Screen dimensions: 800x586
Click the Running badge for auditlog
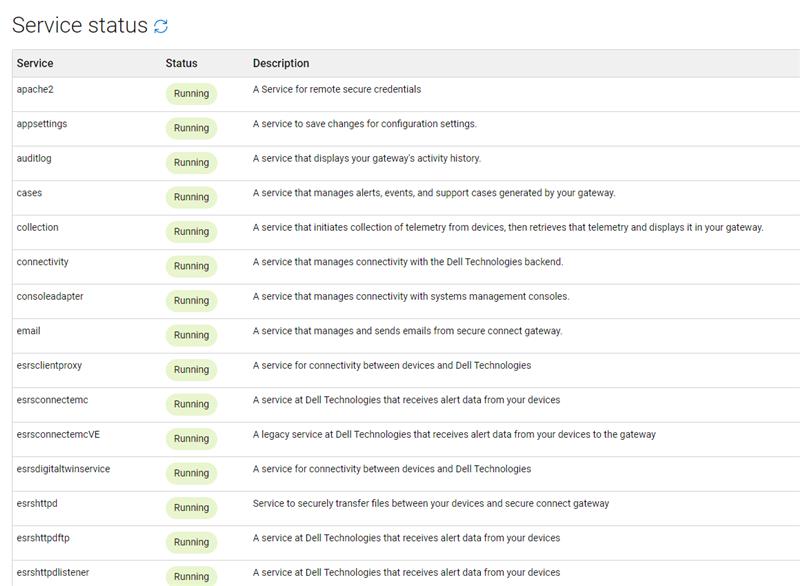(x=191, y=163)
